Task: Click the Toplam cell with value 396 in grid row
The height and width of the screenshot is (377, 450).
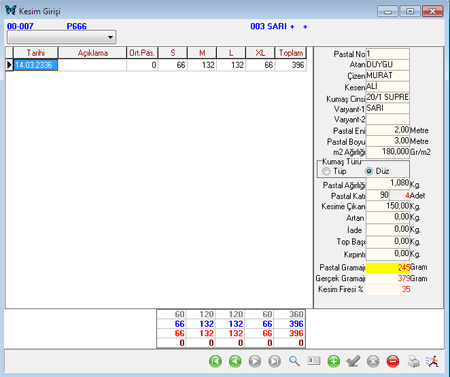Action: point(290,65)
